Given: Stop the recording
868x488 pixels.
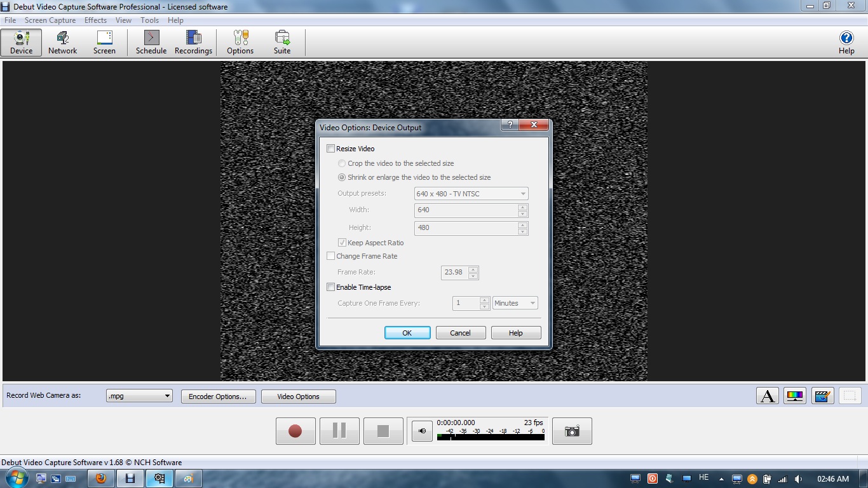Looking at the screenshot, I should click(x=383, y=431).
